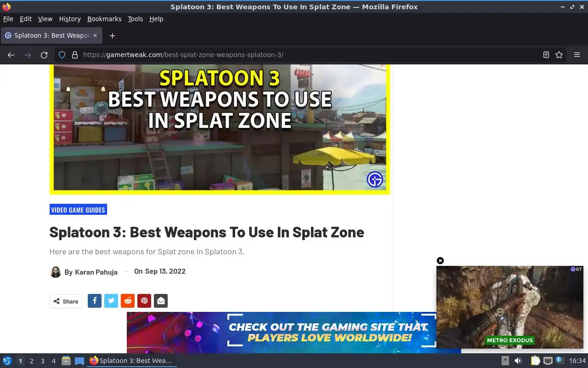Click the Metro Exodus floating video player
The width and height of the screenshot is (588, 368).
(510, 307)
